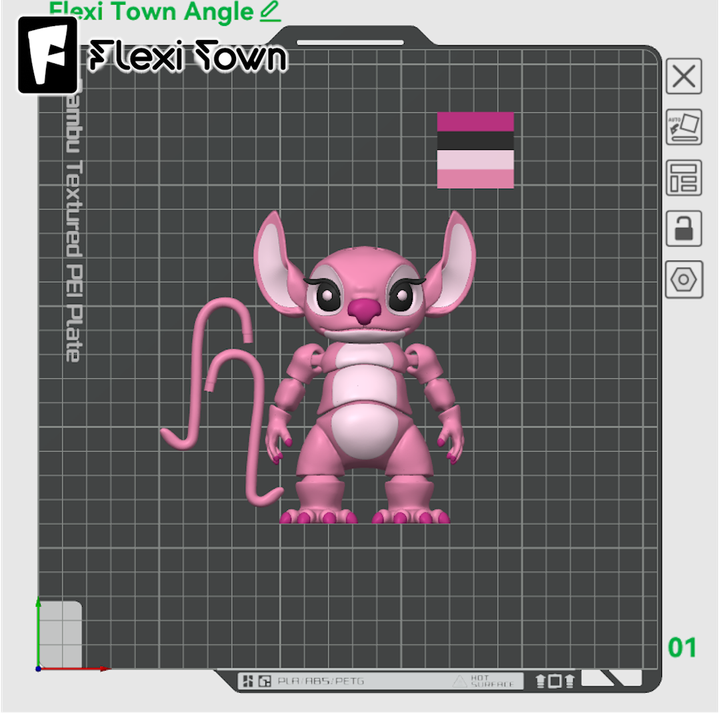Image resolution: width=720 pixels, height=720 pixels.
Task: Click the Flexi Town F logo
Action: pos(47,56)
